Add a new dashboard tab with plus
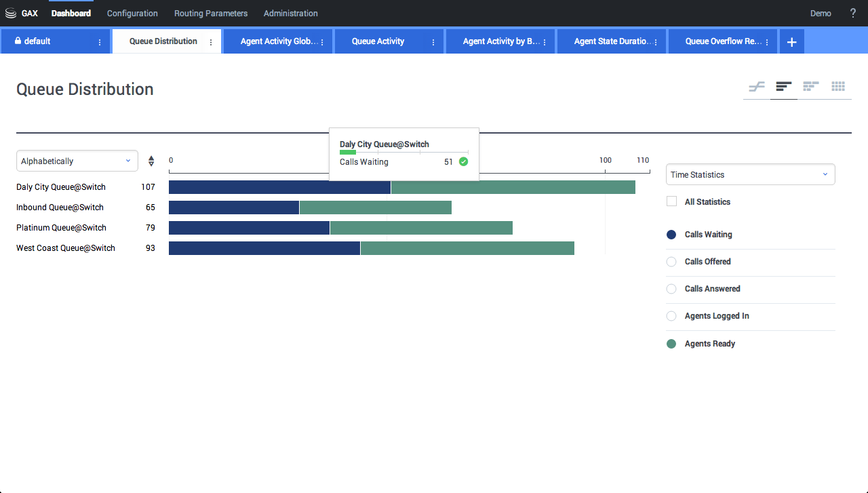Image resolution: width=868 pixels, height=493 pixels. [x=791, y=42]
